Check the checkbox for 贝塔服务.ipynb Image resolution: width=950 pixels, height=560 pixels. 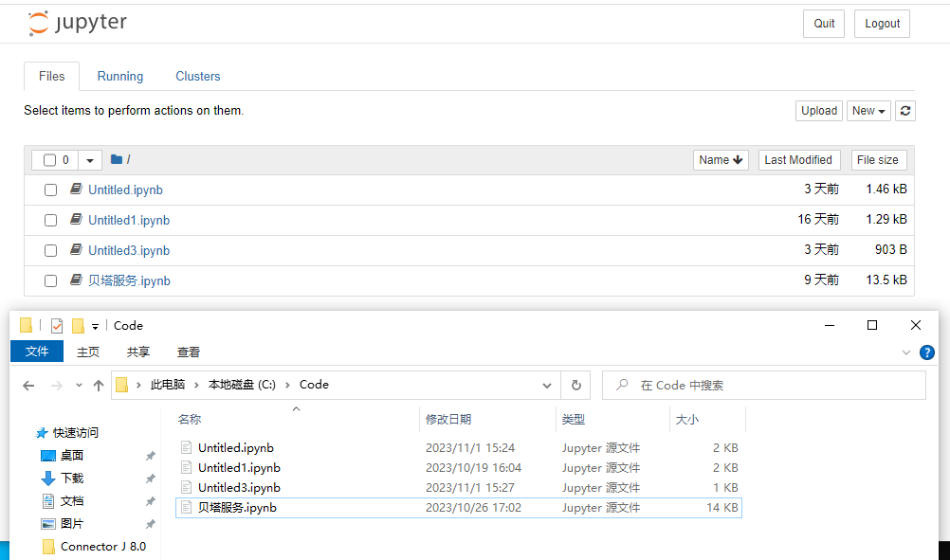[50, 280]
